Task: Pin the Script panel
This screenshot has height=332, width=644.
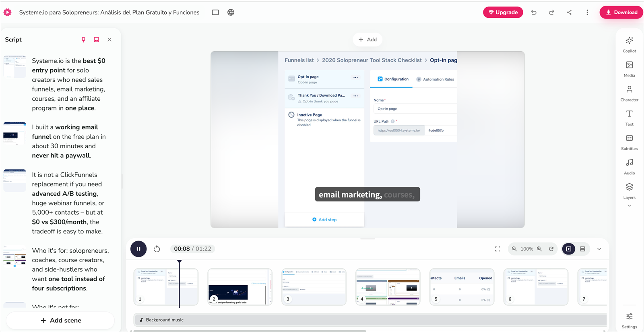Action: click(83, 39)
